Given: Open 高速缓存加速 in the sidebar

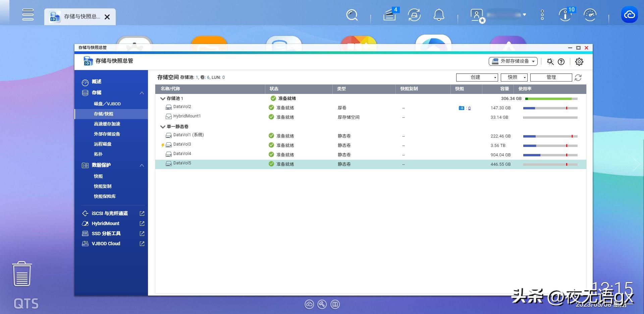Looking at the screenshot, I should tap(107, 124).
